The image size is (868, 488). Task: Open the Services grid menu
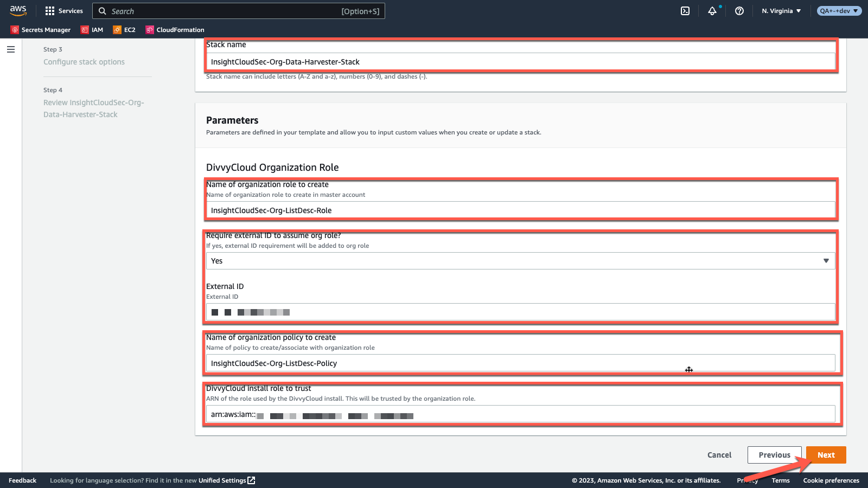click(x=50, y=11)
